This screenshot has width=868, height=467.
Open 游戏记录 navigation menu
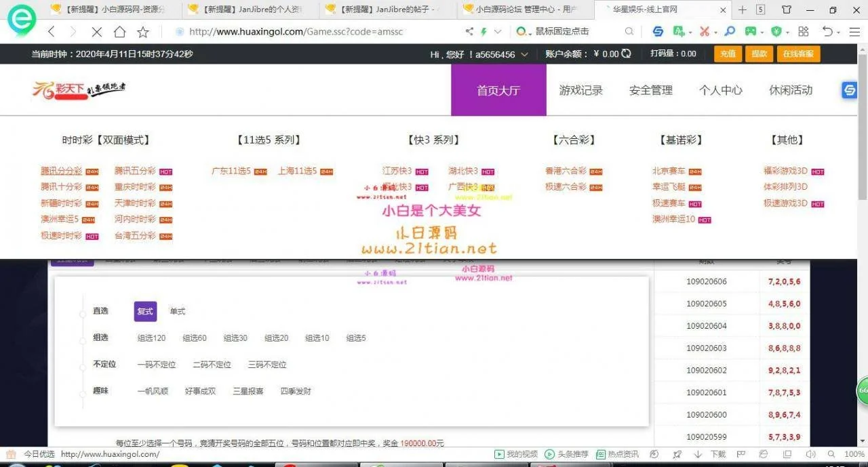580,90
